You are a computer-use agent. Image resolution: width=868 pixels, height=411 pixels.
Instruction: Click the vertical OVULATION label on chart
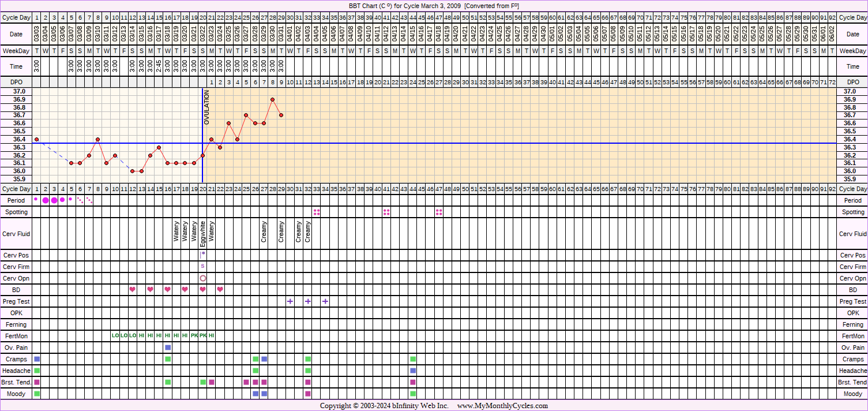point(206,108)
